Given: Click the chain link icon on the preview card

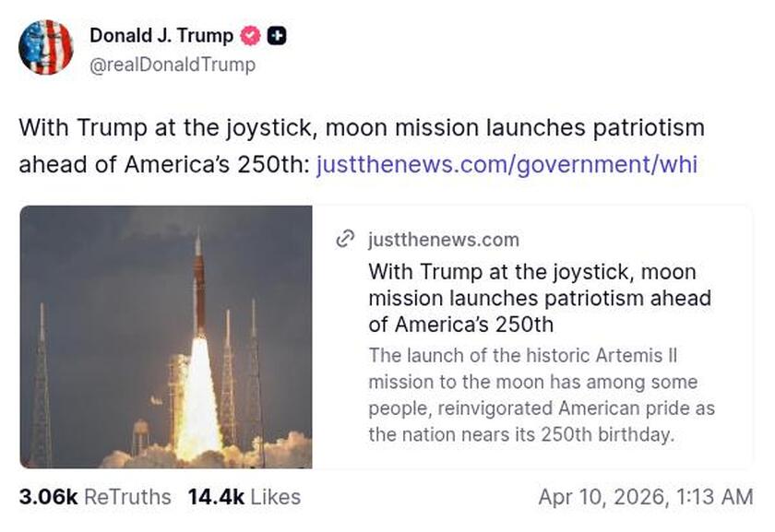Looking at the screenshot, I should 346,240.
